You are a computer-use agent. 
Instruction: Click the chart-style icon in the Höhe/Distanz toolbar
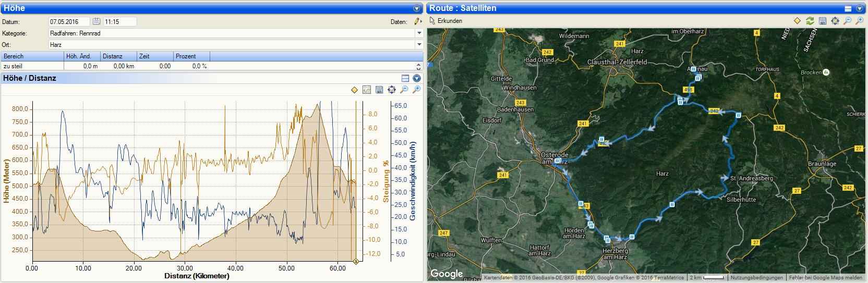point(367,90)
